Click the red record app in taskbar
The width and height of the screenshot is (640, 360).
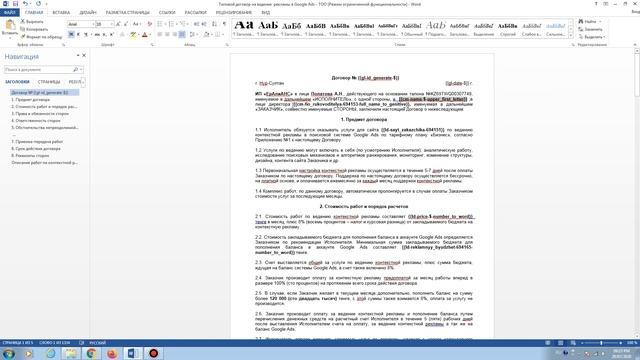(153, 353)
